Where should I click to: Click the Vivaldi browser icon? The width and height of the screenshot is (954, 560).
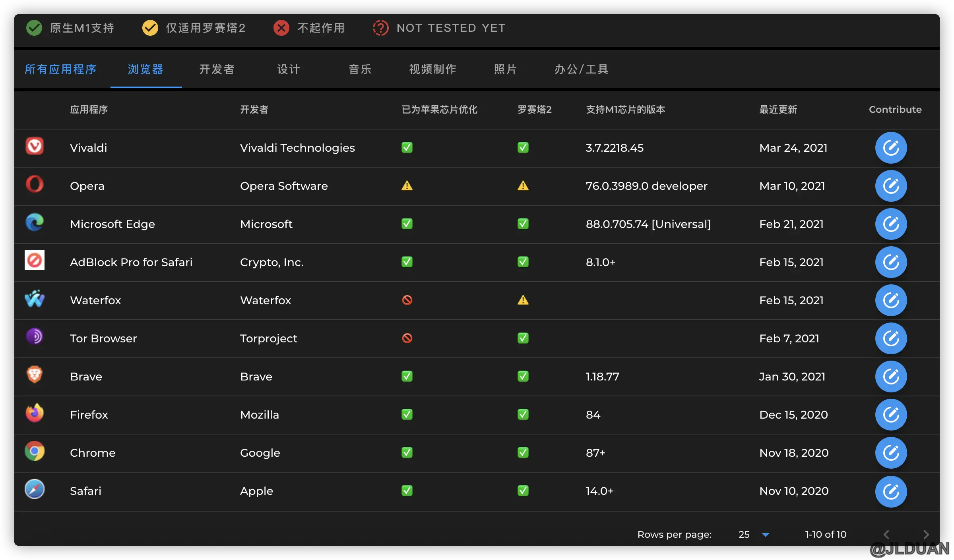tap(35, 147)
